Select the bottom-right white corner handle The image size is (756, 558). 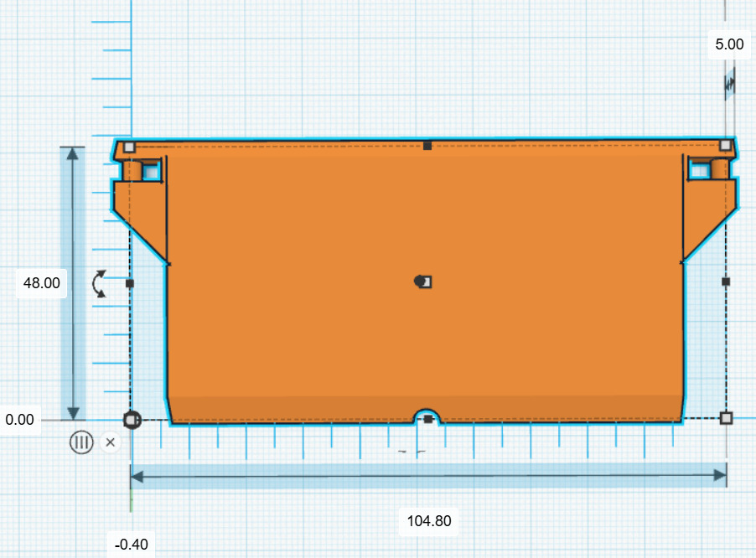click(726, 418)
